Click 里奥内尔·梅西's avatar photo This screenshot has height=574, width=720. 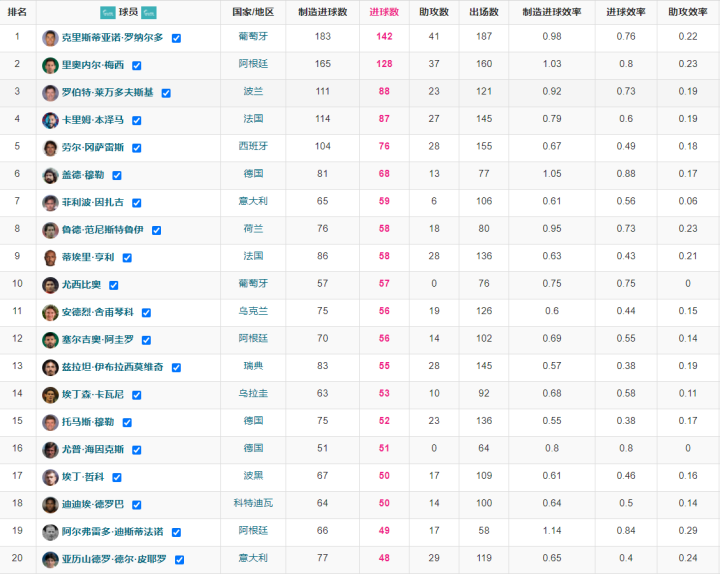(x=50, y=65)
